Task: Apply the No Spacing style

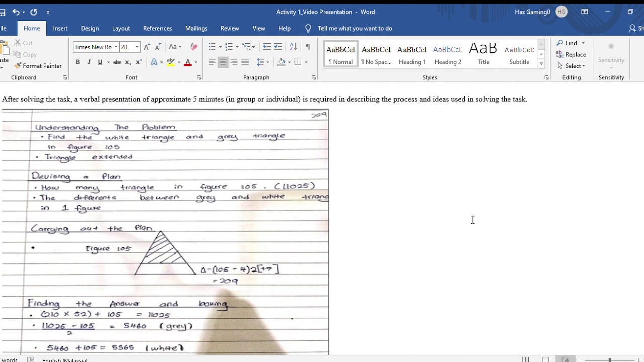Action: (x=376, y=54)
